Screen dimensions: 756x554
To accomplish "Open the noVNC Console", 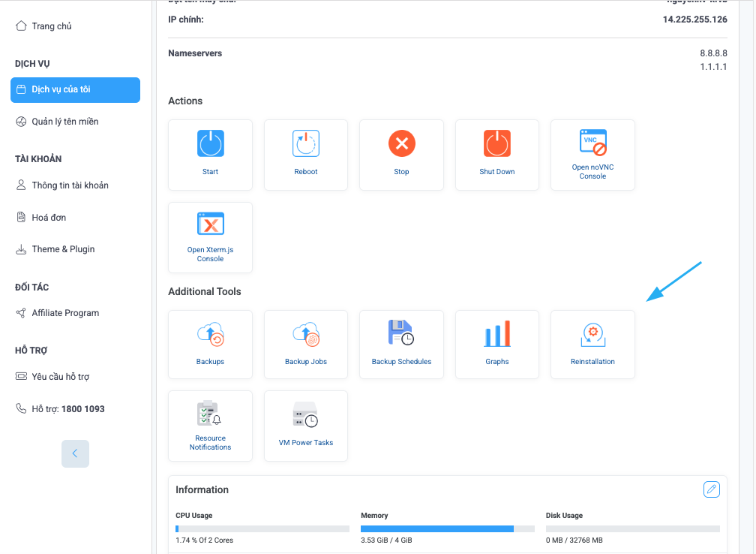I will (x=592, y=141).
